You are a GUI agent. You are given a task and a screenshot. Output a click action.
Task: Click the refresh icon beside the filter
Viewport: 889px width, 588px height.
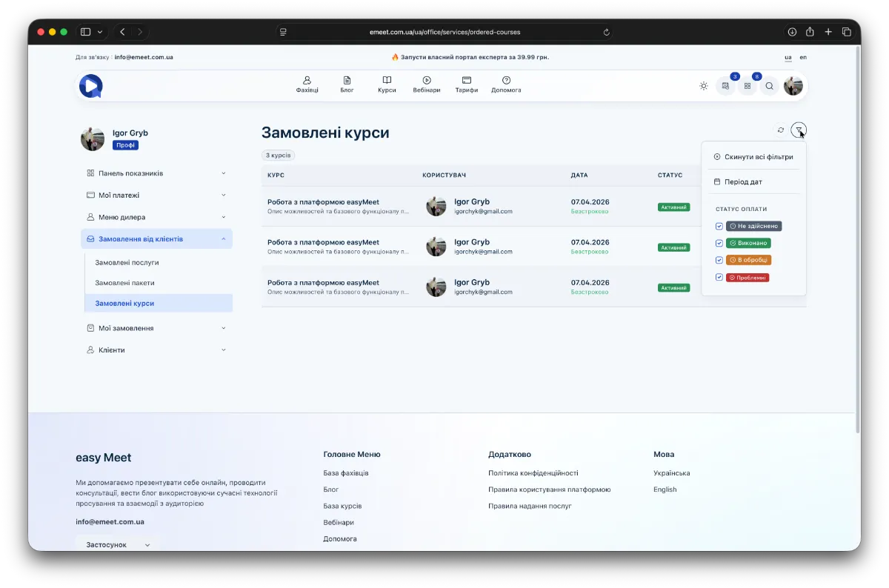(780, 130)
